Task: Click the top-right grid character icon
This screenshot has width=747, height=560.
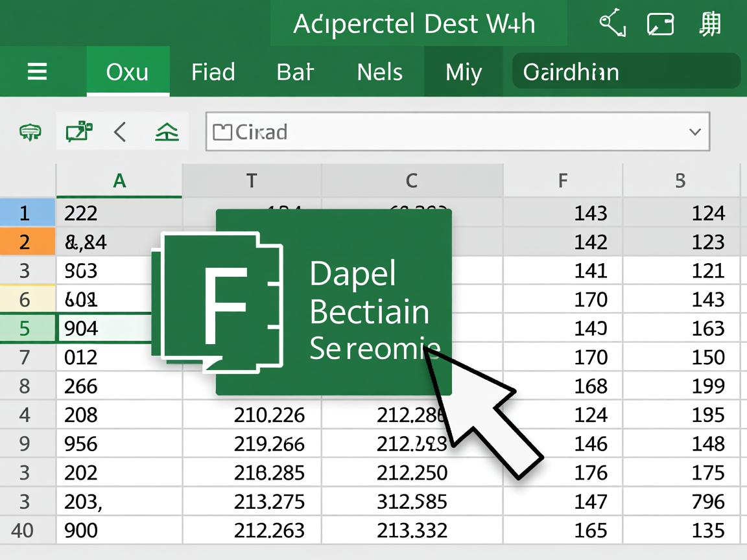Action: click(710, 25)
